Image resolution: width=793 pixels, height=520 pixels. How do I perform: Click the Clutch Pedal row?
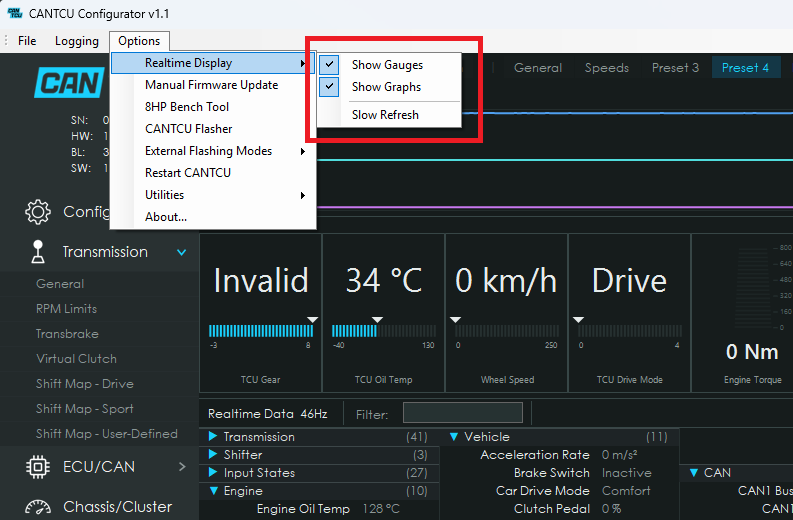(x=559, y=509)
